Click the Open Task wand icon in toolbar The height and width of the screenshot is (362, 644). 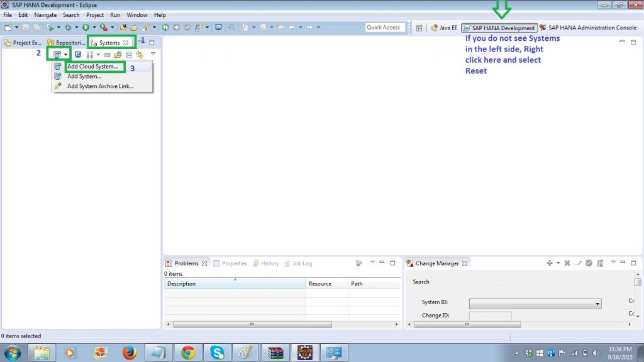[x=146, y=28]
